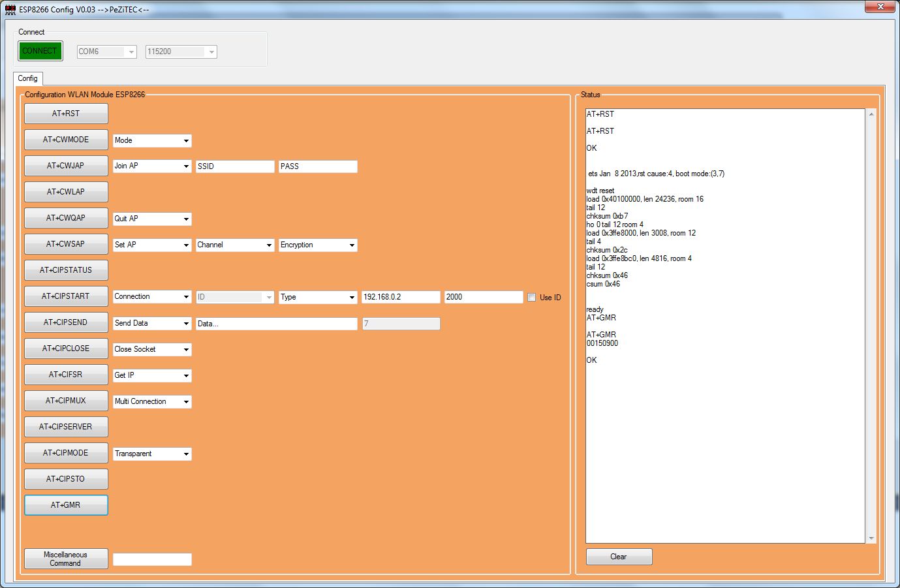
Task: Open the Type dropdown
Action: [318, 297]
